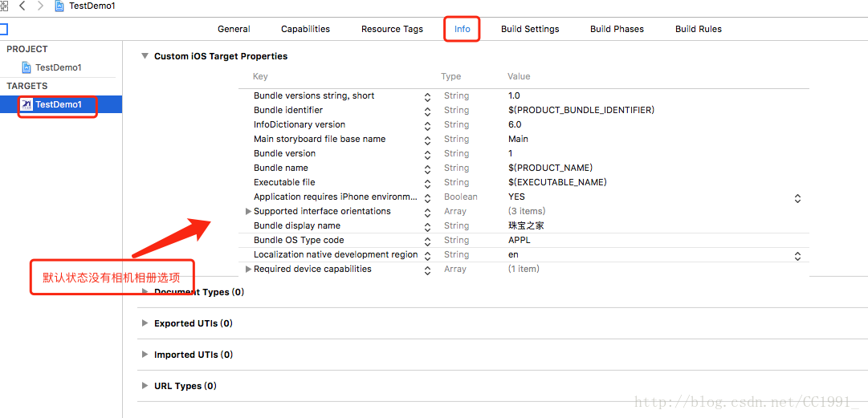The width and height of the screenshot is (868, 418).
Task: Expand Required device capabilities array
Action: (x=249, y=270)
